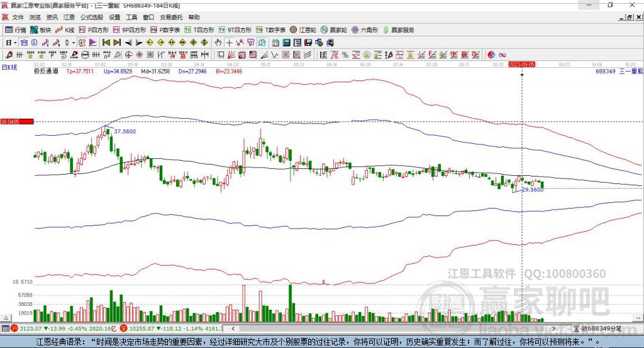Image resolution: width=644 pixels, height=348 pixels.
Task: Click the 37.5600 high price label
Action: [x=125, y=131]
